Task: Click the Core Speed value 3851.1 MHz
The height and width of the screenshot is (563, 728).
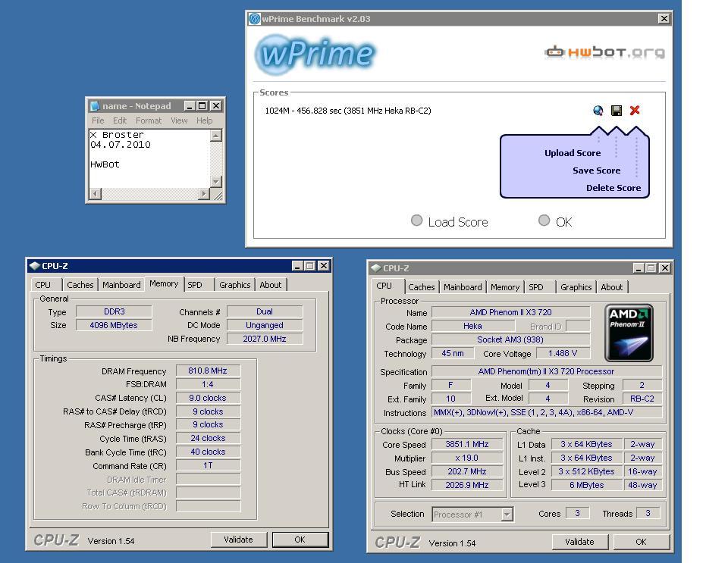Action: coord(467,444)
